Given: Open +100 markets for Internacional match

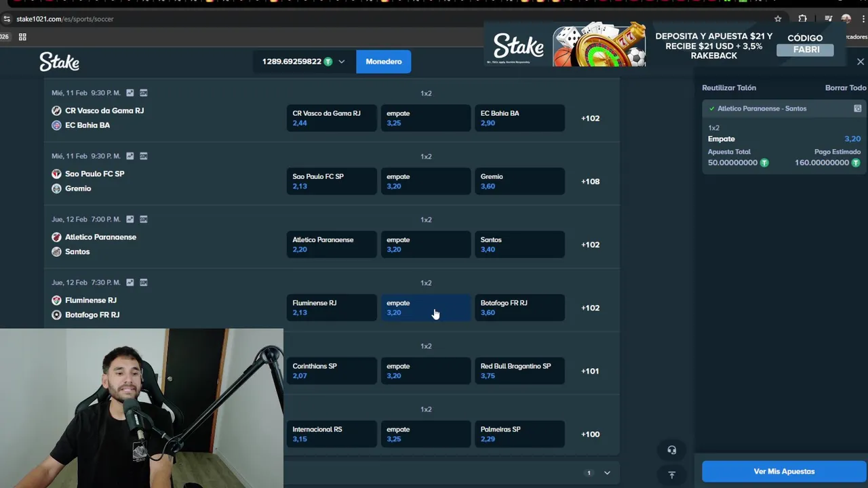Looking at the screenshot, I should click(590, 434).
